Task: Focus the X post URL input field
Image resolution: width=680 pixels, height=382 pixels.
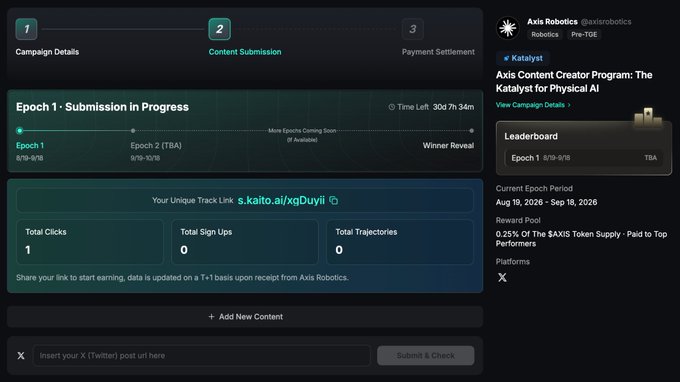Action: pos(202,356)
